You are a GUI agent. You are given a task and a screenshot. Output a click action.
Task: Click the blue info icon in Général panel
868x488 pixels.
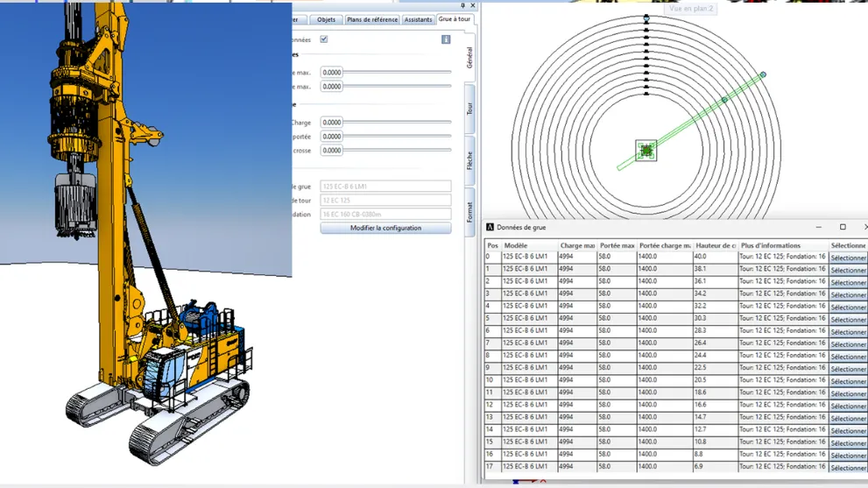click(x=446, y=39)
